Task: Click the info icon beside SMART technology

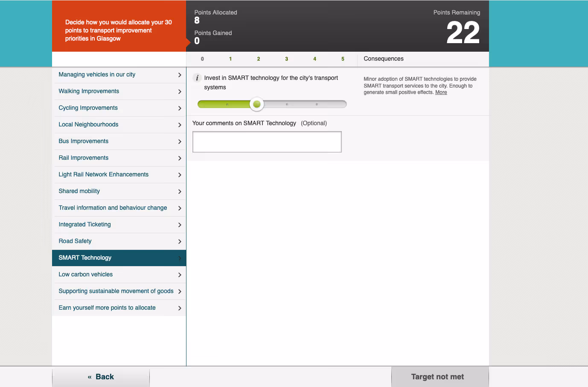Action: click(197, 78)
